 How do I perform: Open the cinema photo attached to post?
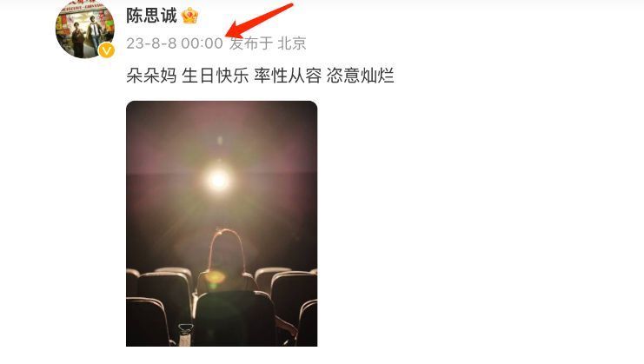click(222, 223)
